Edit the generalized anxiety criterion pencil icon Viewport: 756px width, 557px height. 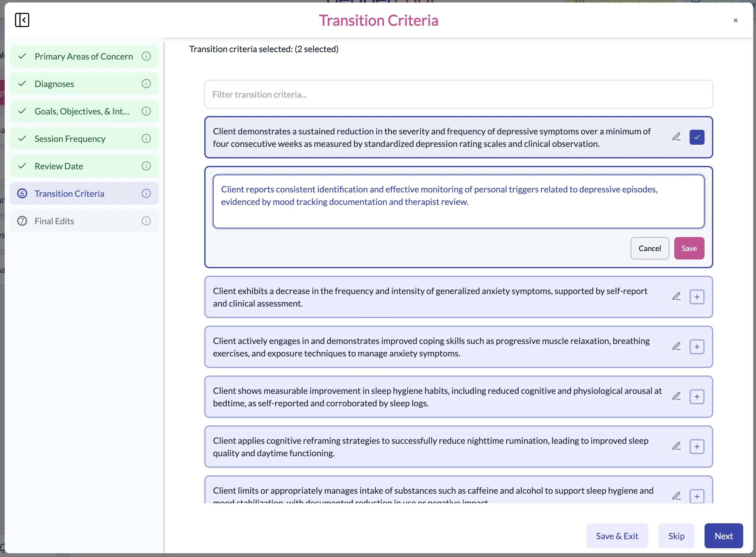point(676,297)
